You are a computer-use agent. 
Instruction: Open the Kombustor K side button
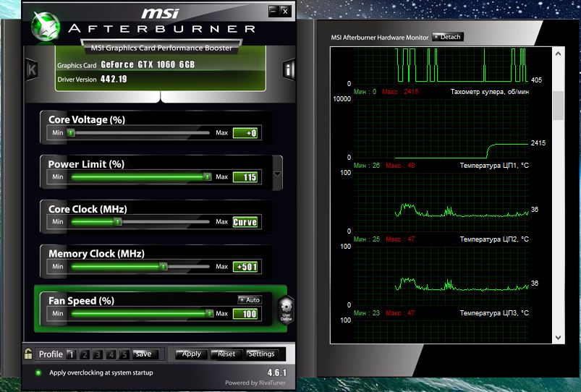[x=32, y=69]
